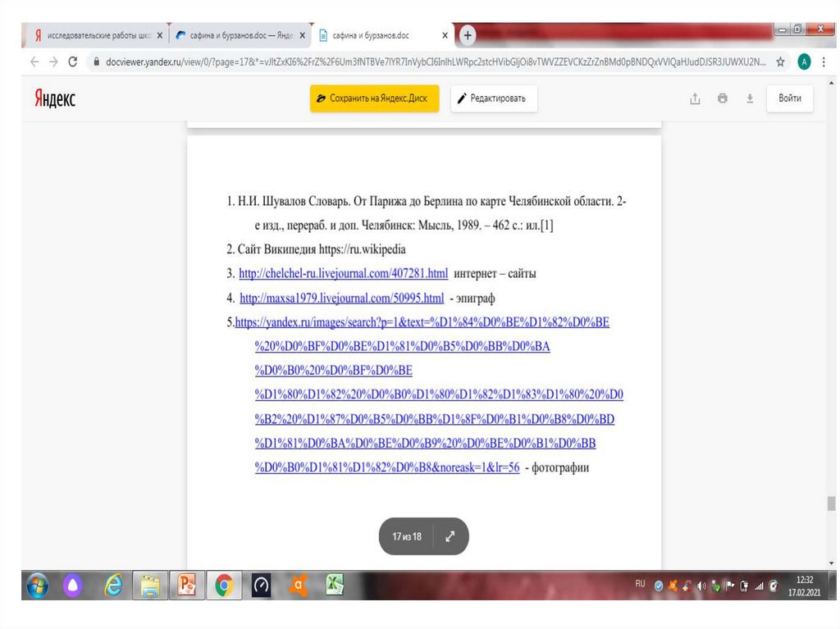Viewport: 840px width, 629px height.
Task: Download the document with download icon
Action: coord(750,98)
